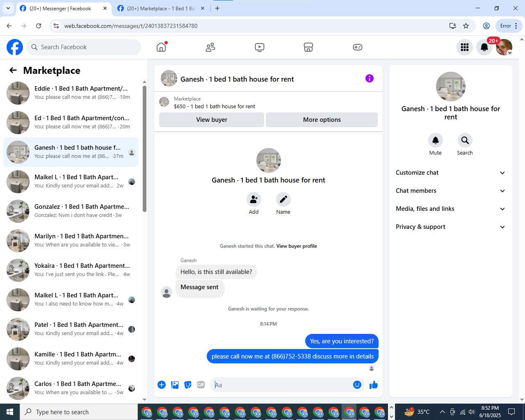Open a new browser tab
The image size is (525, 420).
coord(217,8)
